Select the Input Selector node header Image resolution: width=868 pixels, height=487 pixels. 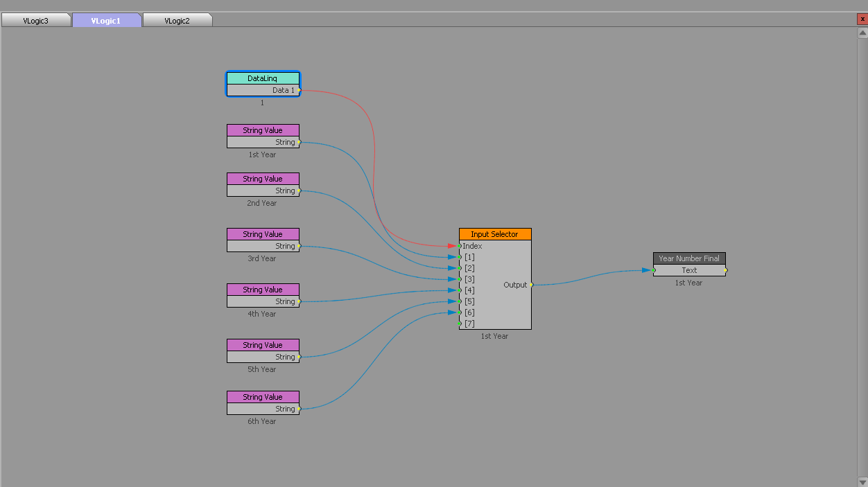(494, 234)
